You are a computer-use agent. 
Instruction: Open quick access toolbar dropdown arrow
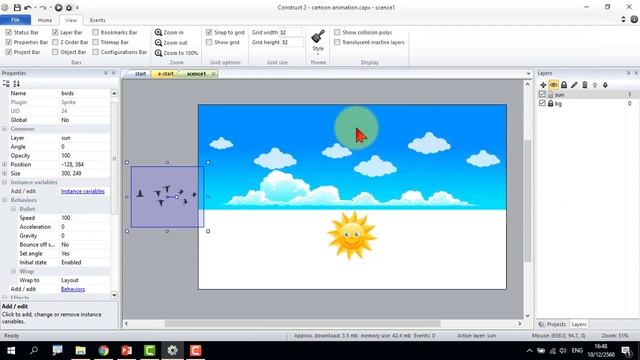77,7
